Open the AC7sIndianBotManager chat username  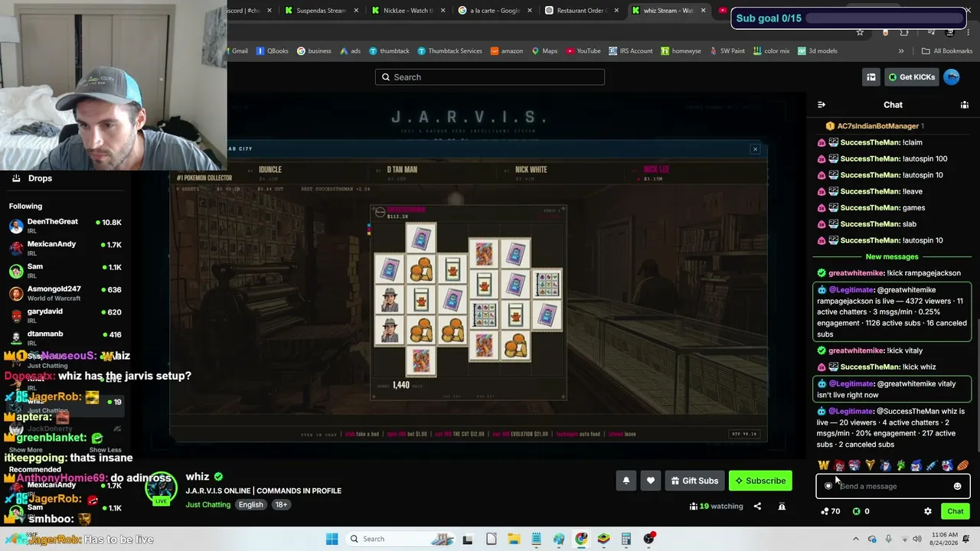click(x=877, y=126)
